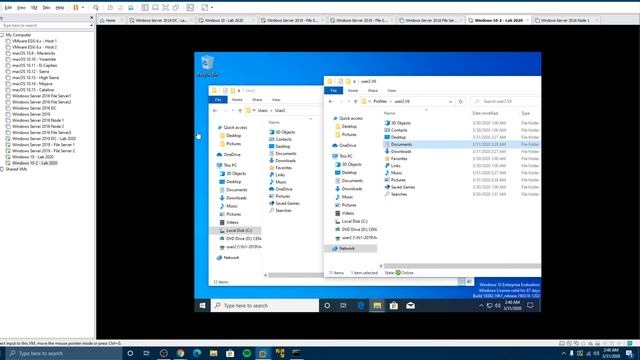Select Links folder in User2 window file list

coord(277,175)
